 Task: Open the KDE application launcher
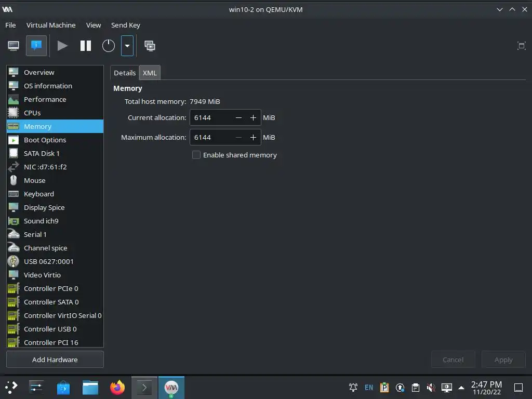(x=11, y=387)
